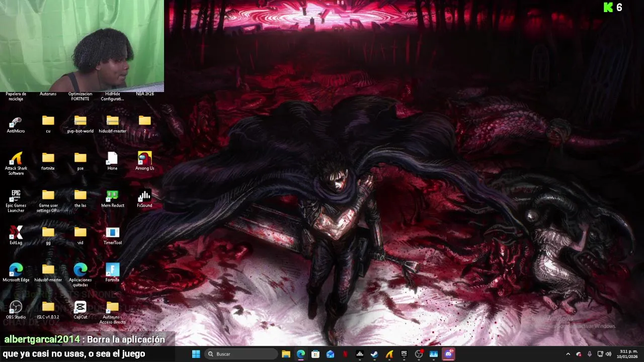Expand hidden system tray icons chevron

[568, 354]
